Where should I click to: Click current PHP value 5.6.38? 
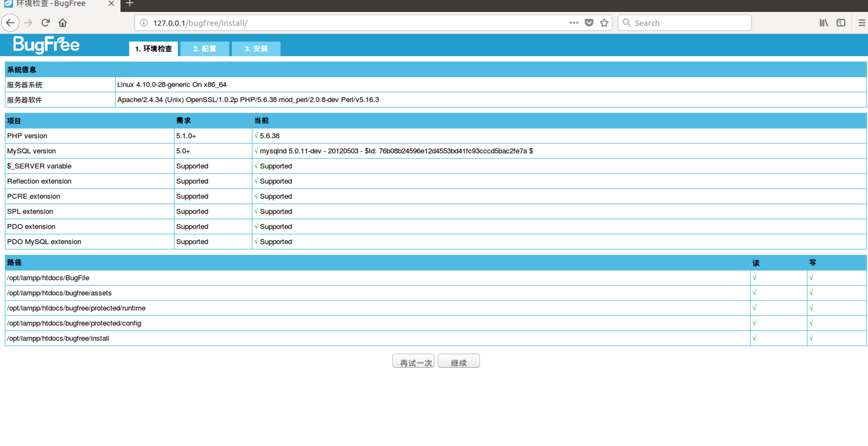(x=270, y=136)
